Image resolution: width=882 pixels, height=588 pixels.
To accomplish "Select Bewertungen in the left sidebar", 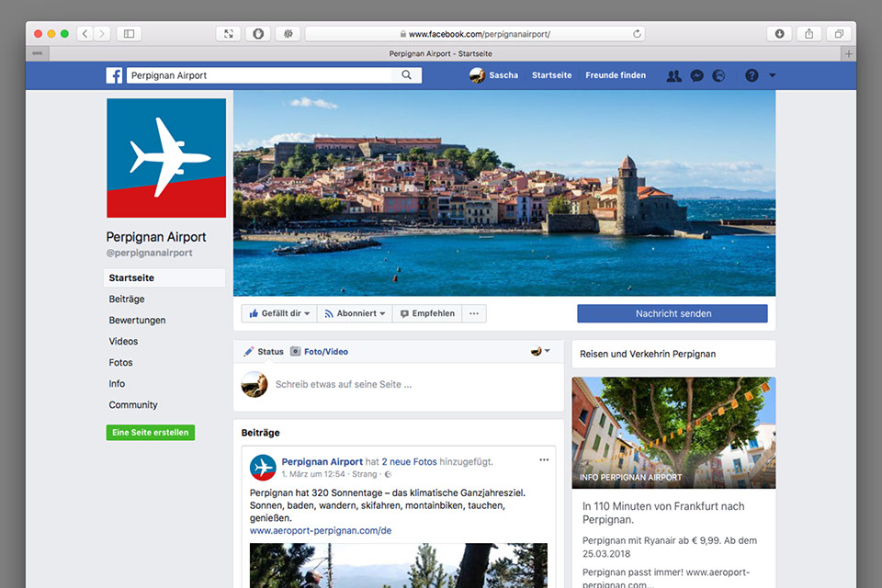I will 137,320.
